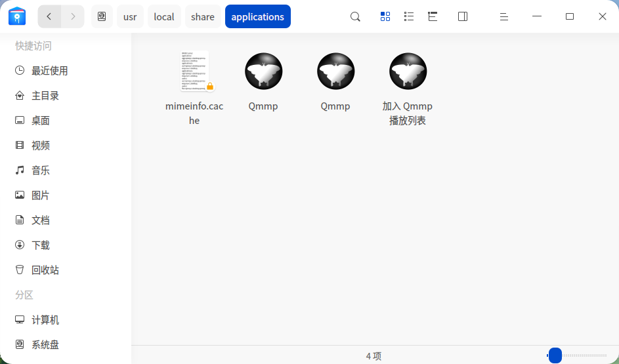
Task: Click the file manager app logo icon
Action: tap(17, 16)
